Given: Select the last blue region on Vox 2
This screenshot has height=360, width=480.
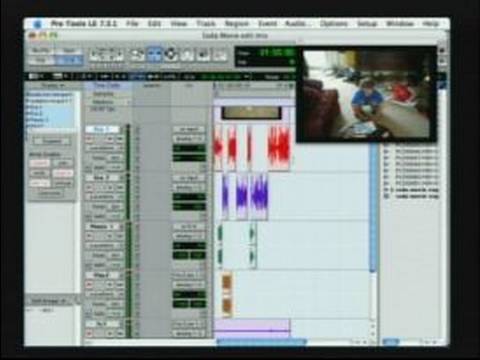Looking at the screenshot, I should click(259, 197).
